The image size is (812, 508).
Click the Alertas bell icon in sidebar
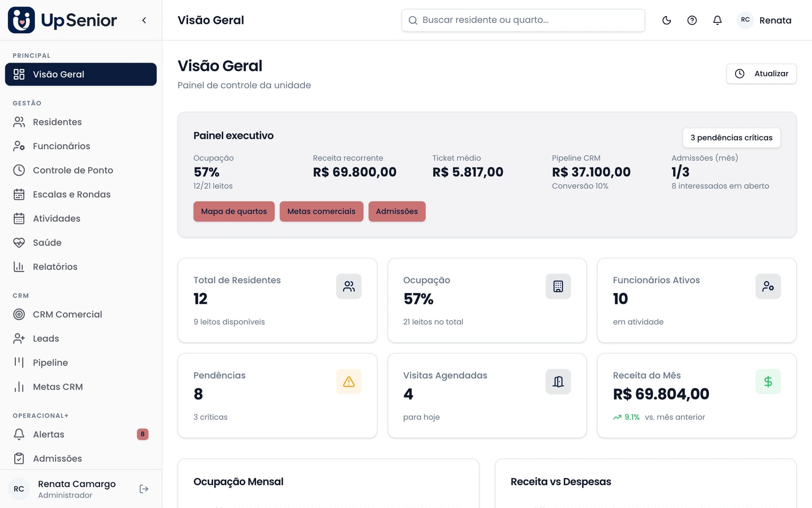pyautogui.click(x=19, y=434)
